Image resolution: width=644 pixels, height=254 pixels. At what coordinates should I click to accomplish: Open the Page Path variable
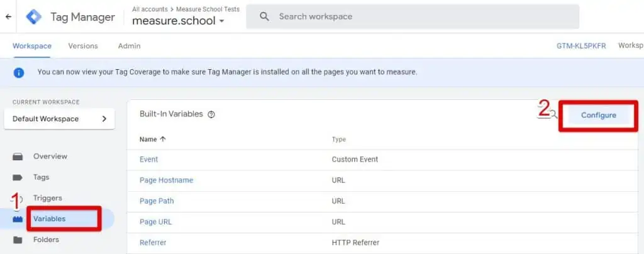[x=157, y=201]
